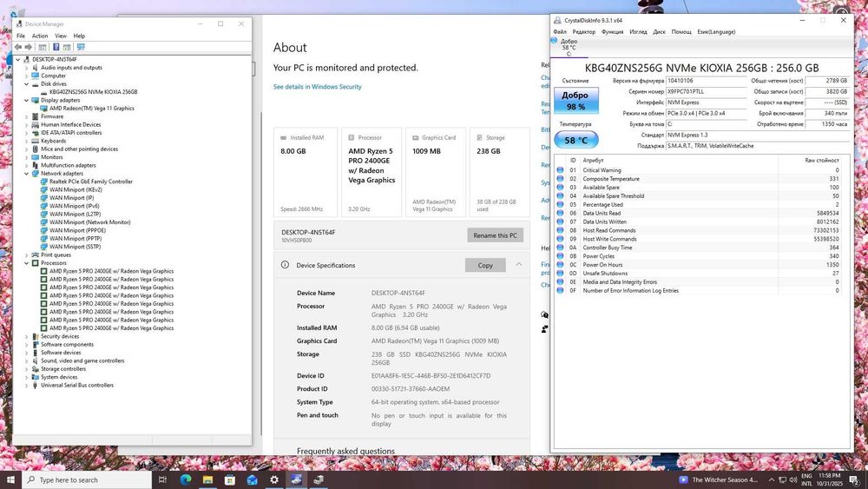This screenshot has height=489, width=868.
Task: Click the serial number field X9FPC701PTLL
Action: point(706,91)
